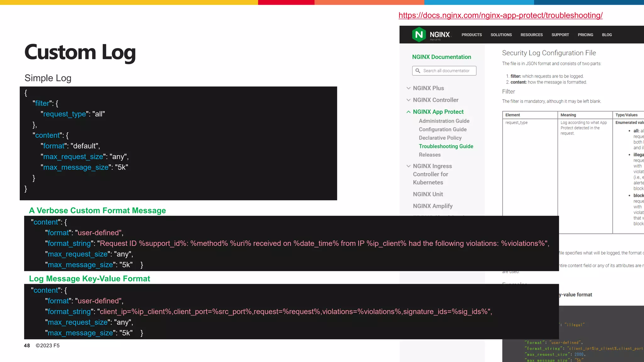This screenshot has height=362, width=644.
Task: Click the slide page number 48
Action: [x=27, y=346]
